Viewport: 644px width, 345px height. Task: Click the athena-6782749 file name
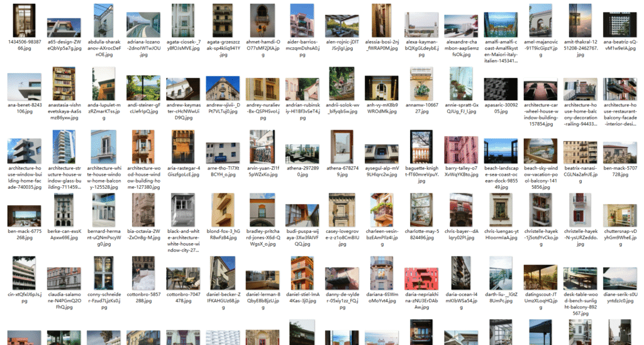(x=342, y=171)
